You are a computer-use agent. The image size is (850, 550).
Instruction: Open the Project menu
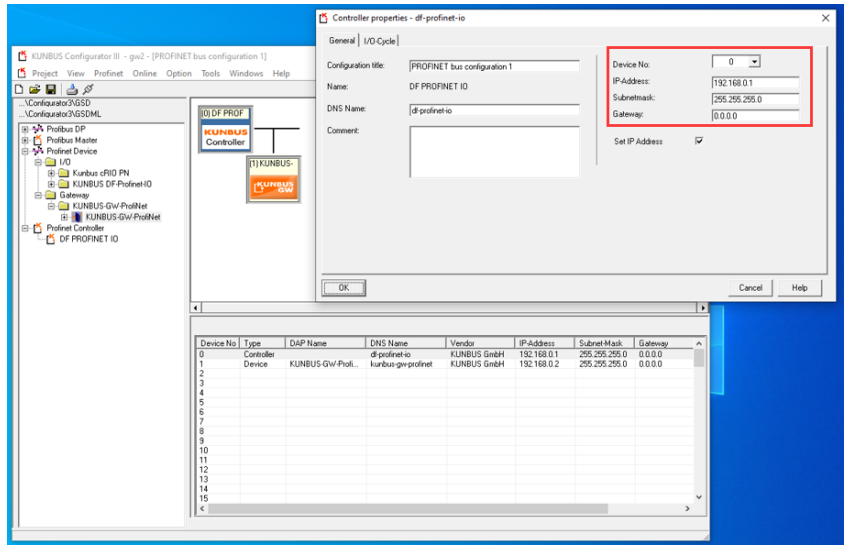44,73
